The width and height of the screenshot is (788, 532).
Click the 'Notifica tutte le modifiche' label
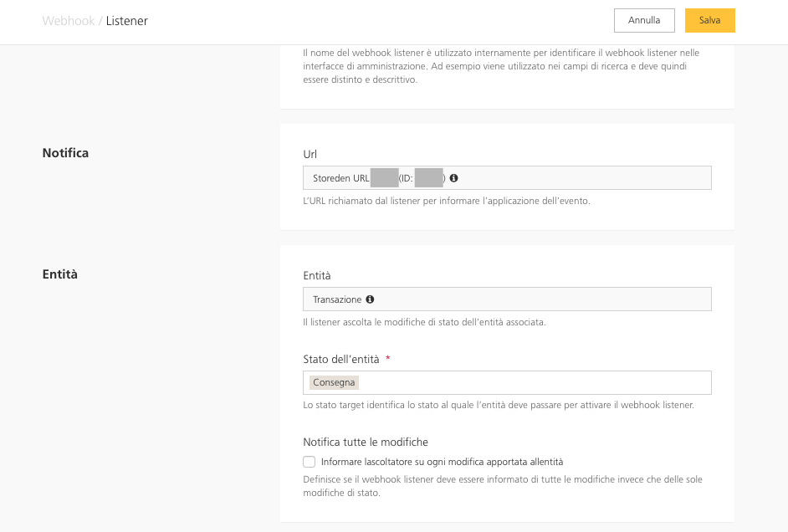pyautogui.click(x=366, y=442)
